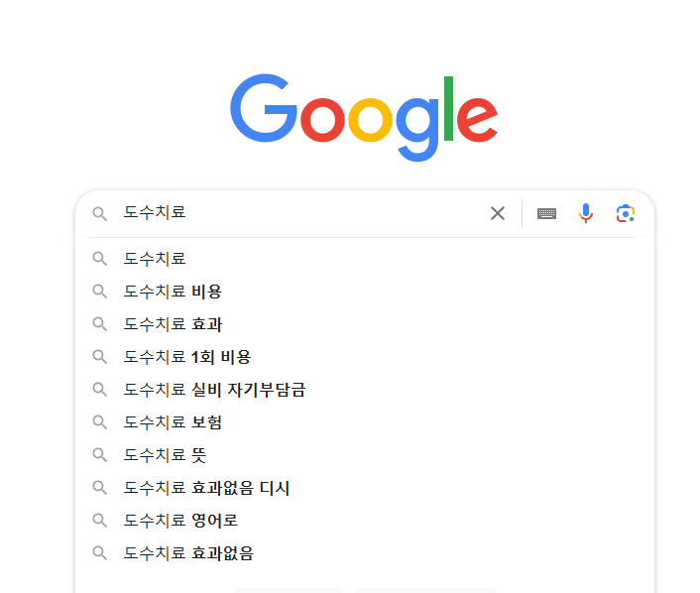Choose suggestion '도수치료 비용'

[x=173, y=292]
